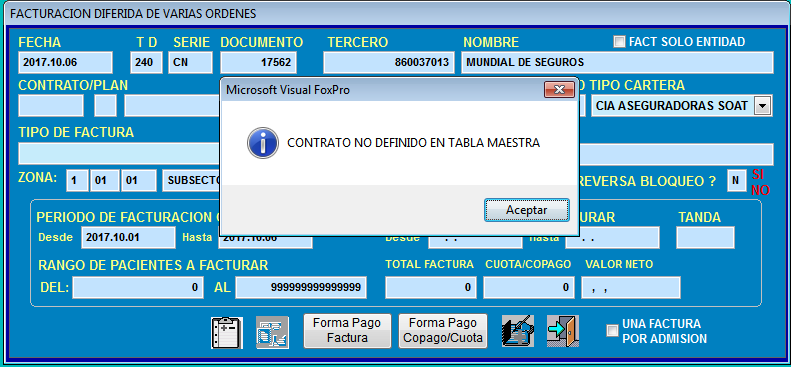Click the printer/edit icon after Forma Pago Copago

pyautogui.click(x=518, y=331)
